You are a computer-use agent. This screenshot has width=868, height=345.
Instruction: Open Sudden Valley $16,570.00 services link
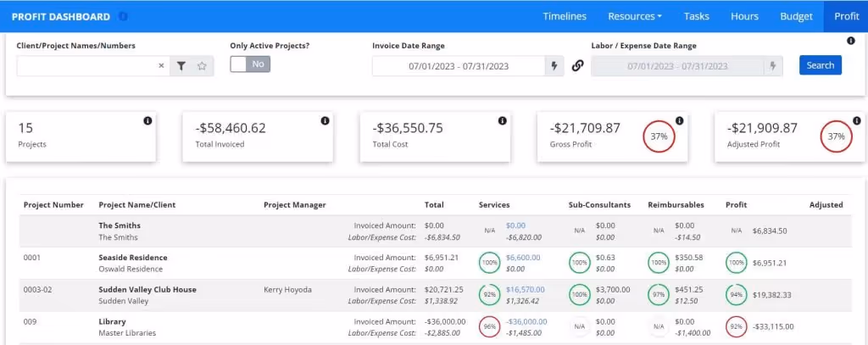click(525, 290)
